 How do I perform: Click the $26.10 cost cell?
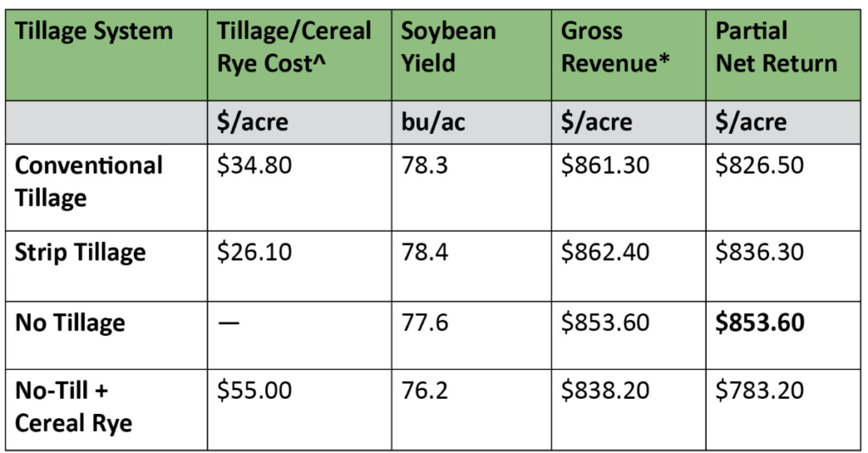click(254, 253)
